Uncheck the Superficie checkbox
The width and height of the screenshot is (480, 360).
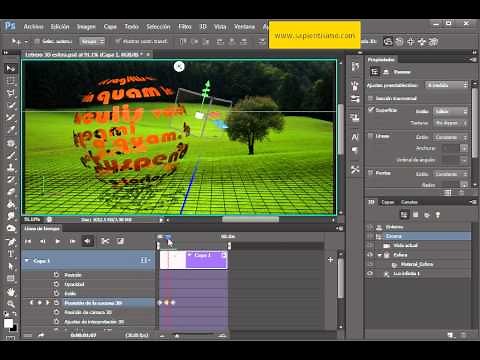click(370, 109)
